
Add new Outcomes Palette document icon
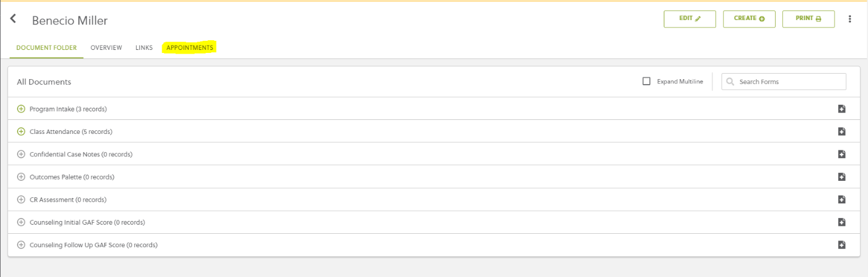pyautogui.click(x=842, y=177)
